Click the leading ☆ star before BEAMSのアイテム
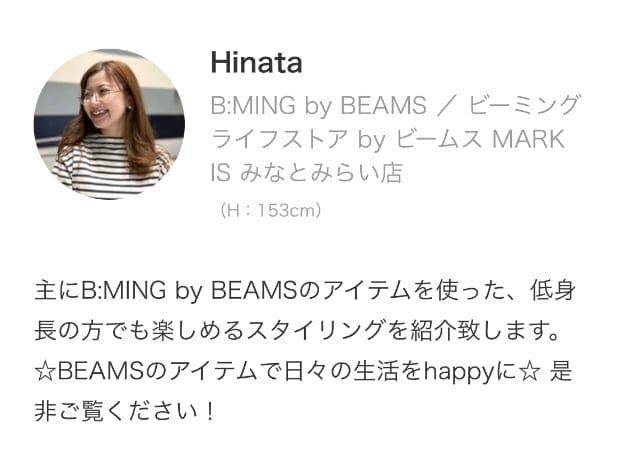Screen dimensions: 630x474 (45, 372)
